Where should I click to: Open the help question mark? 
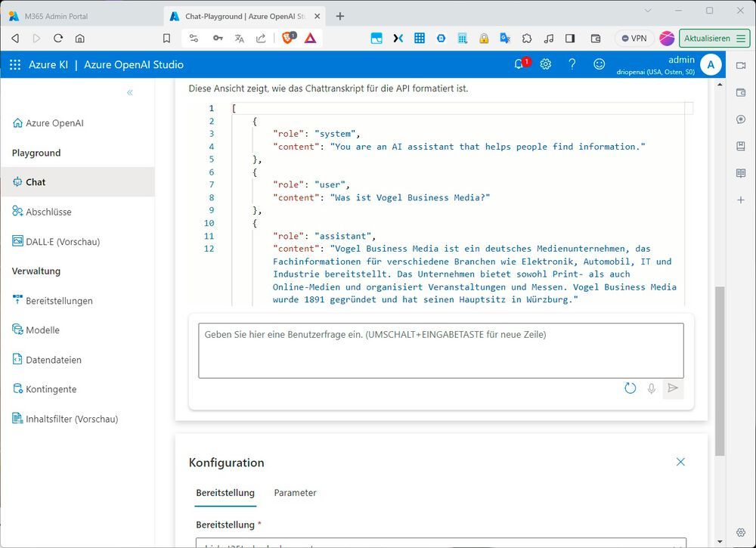click(572, 64)
